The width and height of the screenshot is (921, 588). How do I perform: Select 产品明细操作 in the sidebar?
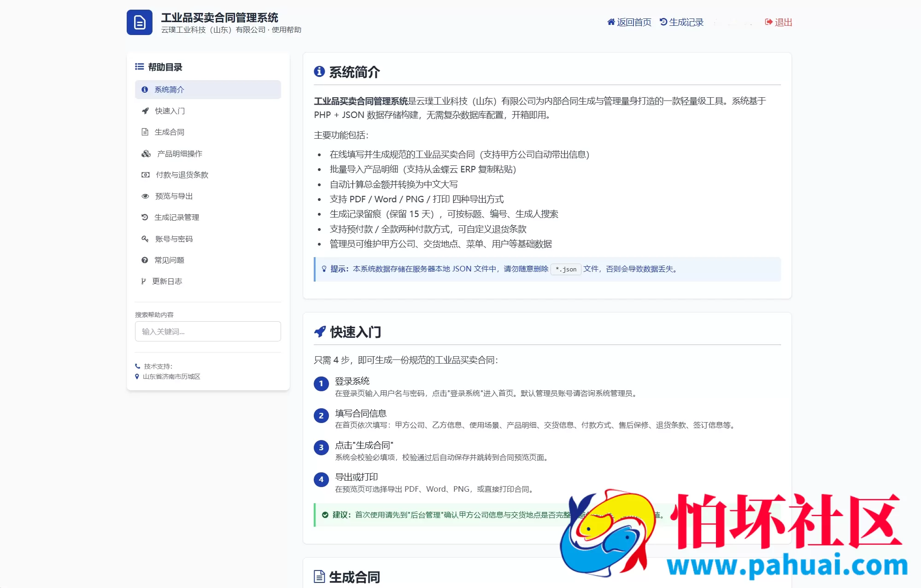tap(208, 153)
